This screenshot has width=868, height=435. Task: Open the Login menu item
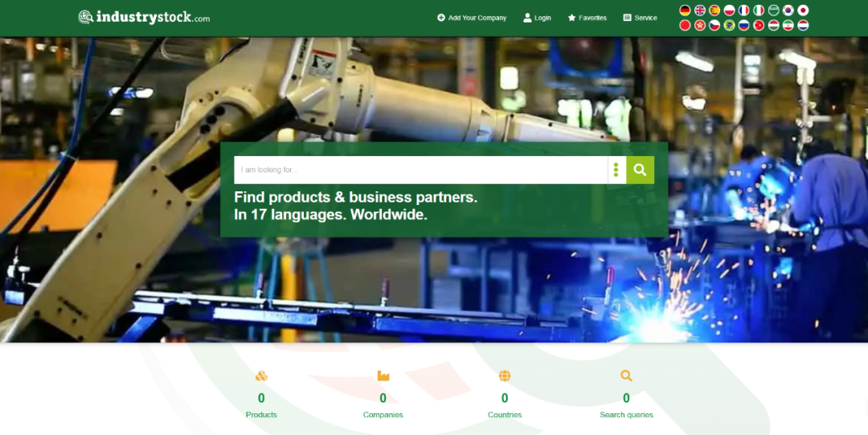537,18
